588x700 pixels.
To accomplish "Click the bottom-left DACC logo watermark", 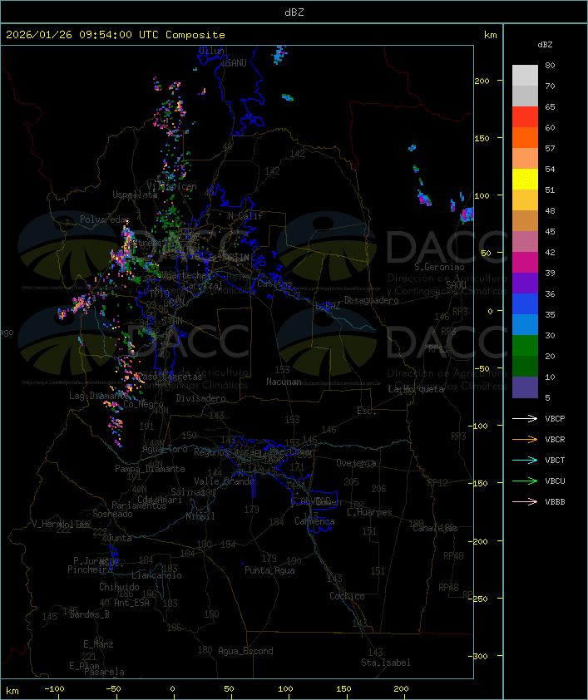I will pos(133,343).
